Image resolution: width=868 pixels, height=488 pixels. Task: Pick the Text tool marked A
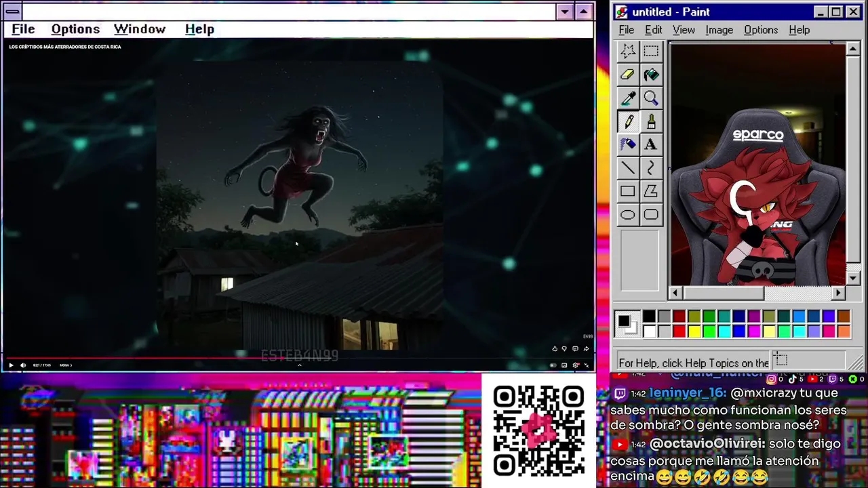pyautogui.click(x=651, y=144)
